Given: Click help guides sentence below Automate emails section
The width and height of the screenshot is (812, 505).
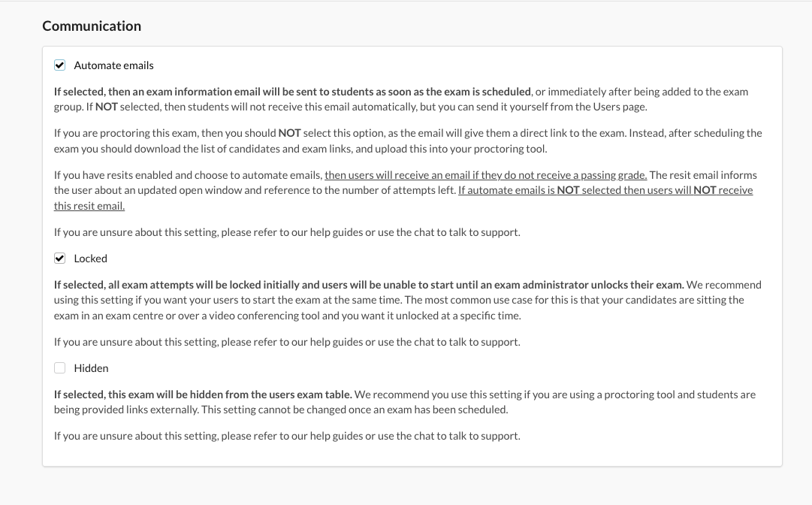Looking at the screenshot, I should coord(287,232).
